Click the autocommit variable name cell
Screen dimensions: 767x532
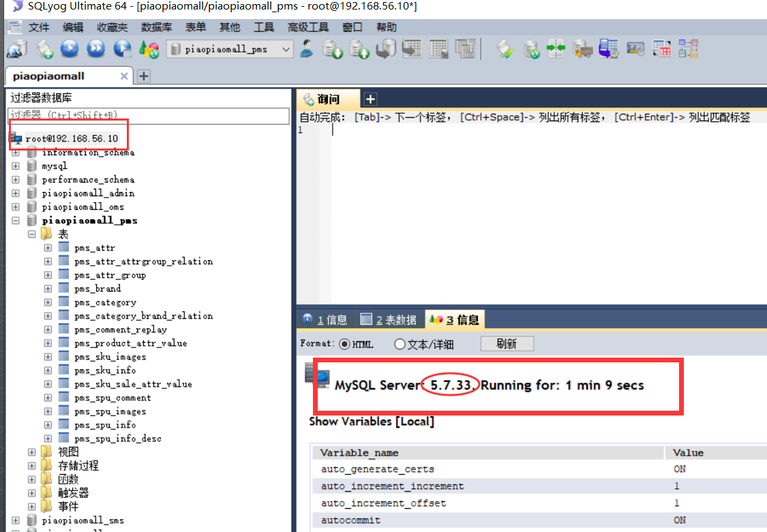tap(350, 520)
